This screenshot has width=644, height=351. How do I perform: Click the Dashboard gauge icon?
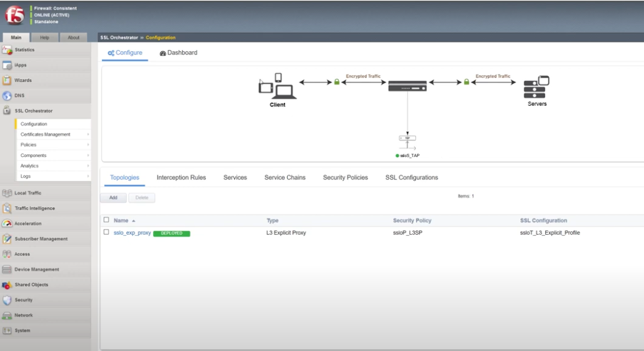coord(163,53)
